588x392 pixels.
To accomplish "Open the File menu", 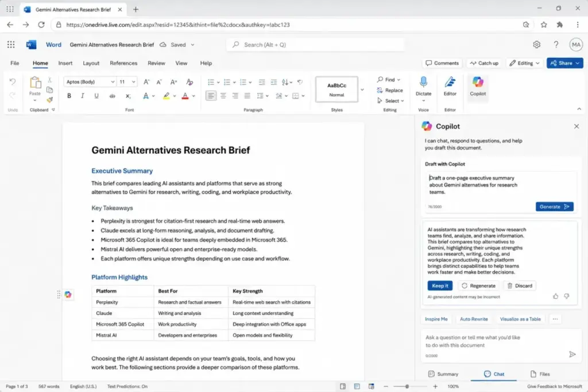I will click(14, 63).
